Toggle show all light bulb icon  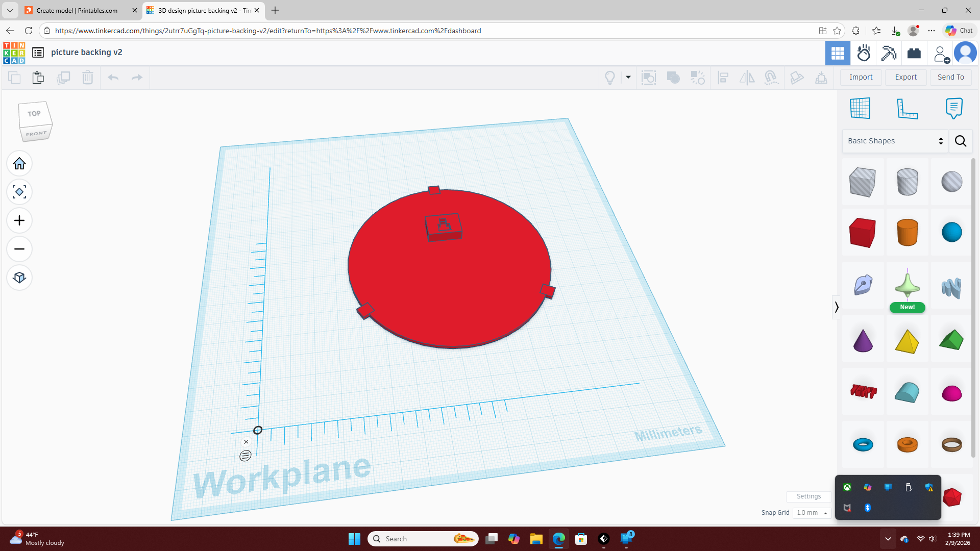[610, 78]
